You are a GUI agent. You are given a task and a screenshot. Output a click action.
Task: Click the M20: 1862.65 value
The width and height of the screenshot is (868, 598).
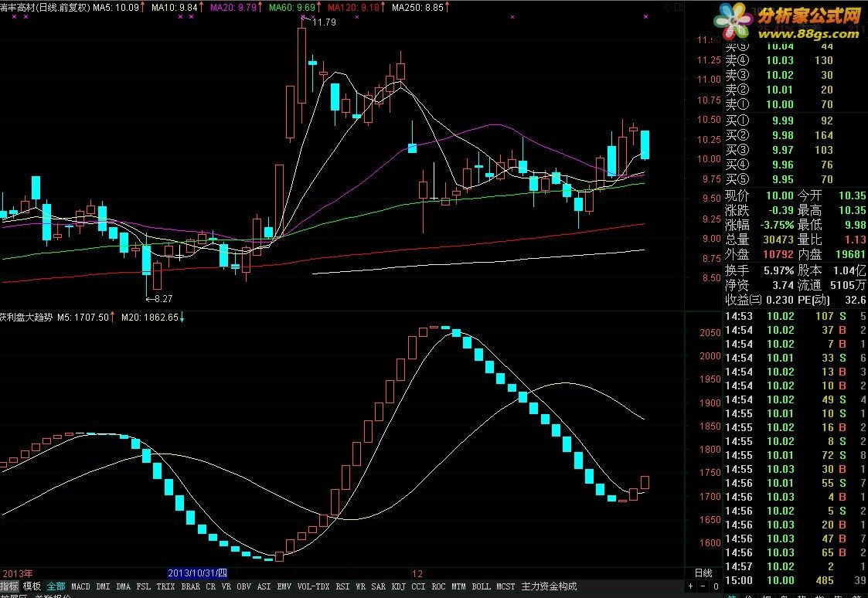click(149, 317)
